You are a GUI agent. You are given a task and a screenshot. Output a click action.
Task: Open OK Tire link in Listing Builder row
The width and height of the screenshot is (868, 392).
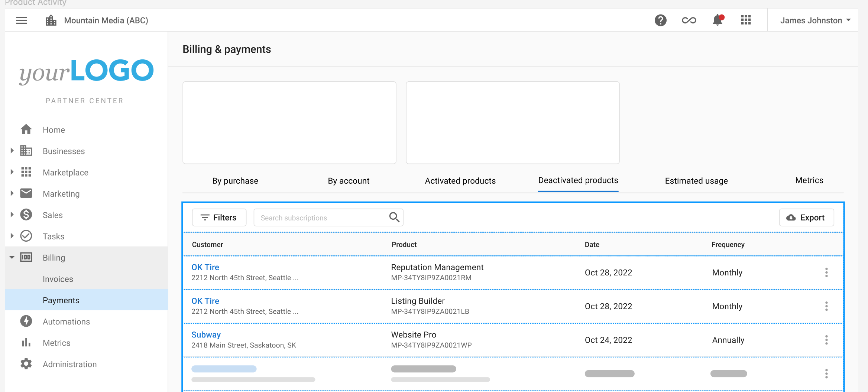tap(205, 301)
